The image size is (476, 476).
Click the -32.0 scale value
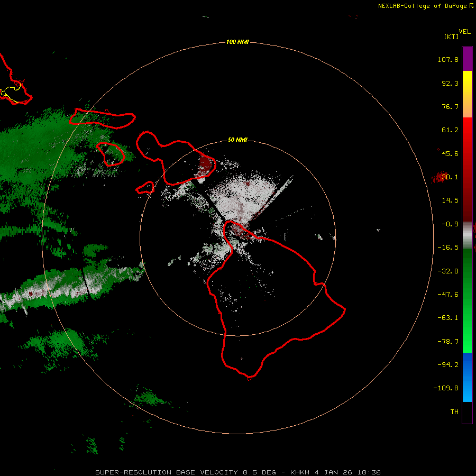tap(448, 271)
